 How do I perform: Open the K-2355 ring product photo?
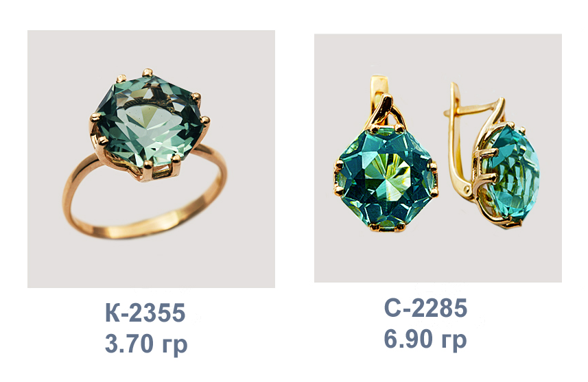(151, 159)
